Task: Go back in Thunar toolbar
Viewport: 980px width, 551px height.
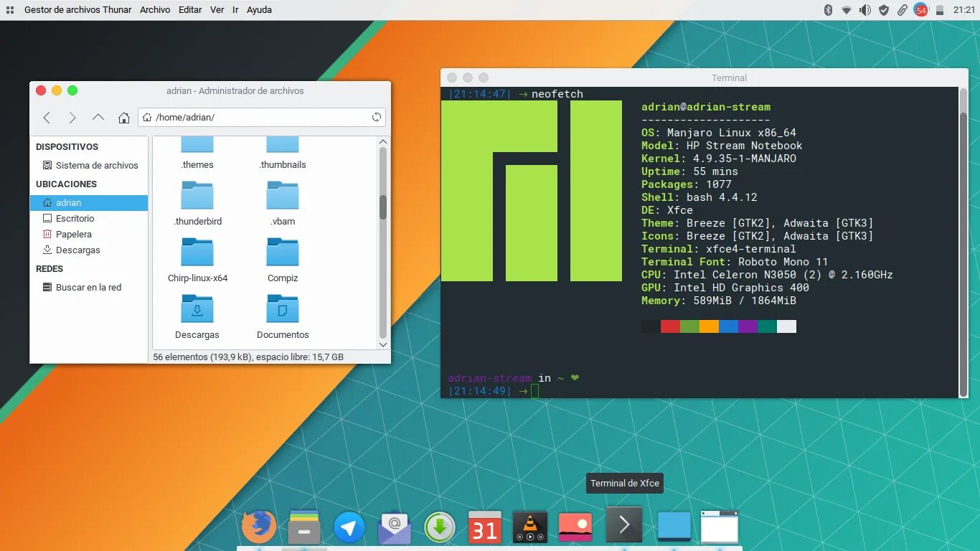Action: coord(47,118)
